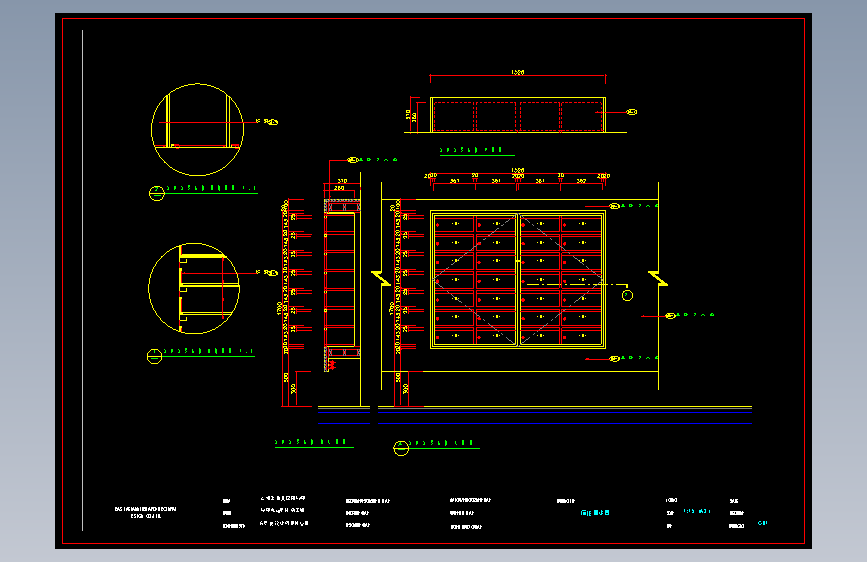Image resolution: width=867 pixels, height=562 pixels.
Task: Select the lower circular detail view
Action: point(194,288)
